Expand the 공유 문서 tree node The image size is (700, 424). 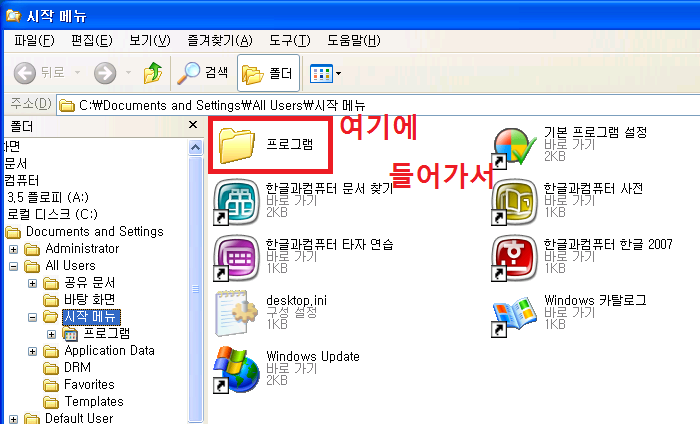32,283
